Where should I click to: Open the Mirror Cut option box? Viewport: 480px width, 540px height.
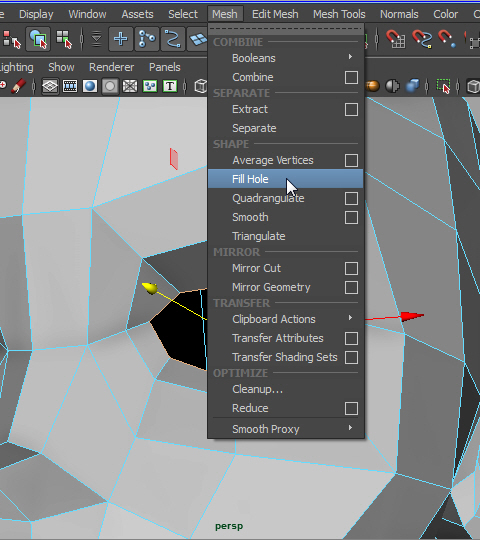(351, 268)
